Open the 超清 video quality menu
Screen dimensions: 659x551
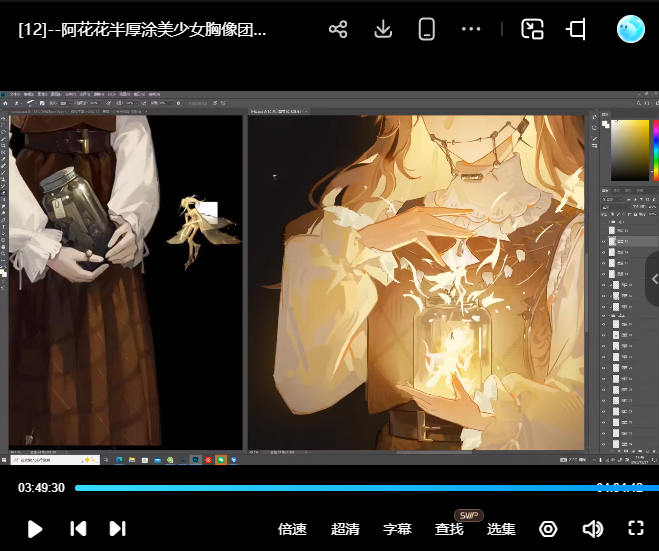click(345, 529)
